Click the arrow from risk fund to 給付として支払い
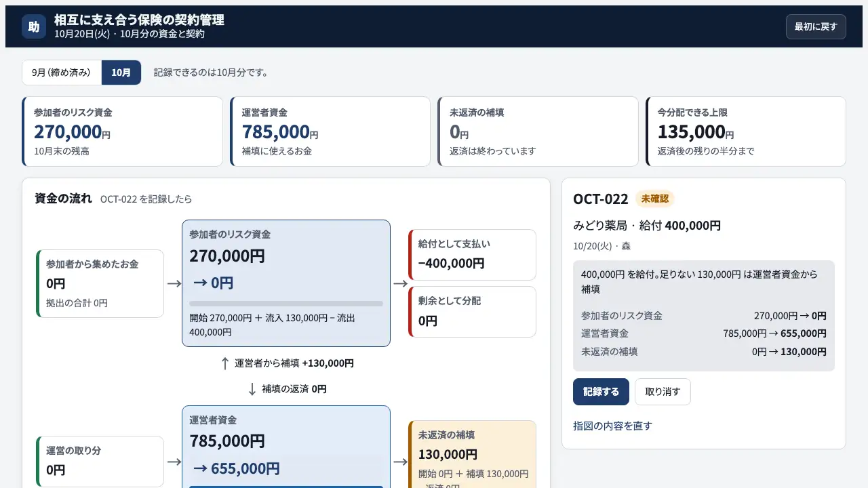 (401, 284)
